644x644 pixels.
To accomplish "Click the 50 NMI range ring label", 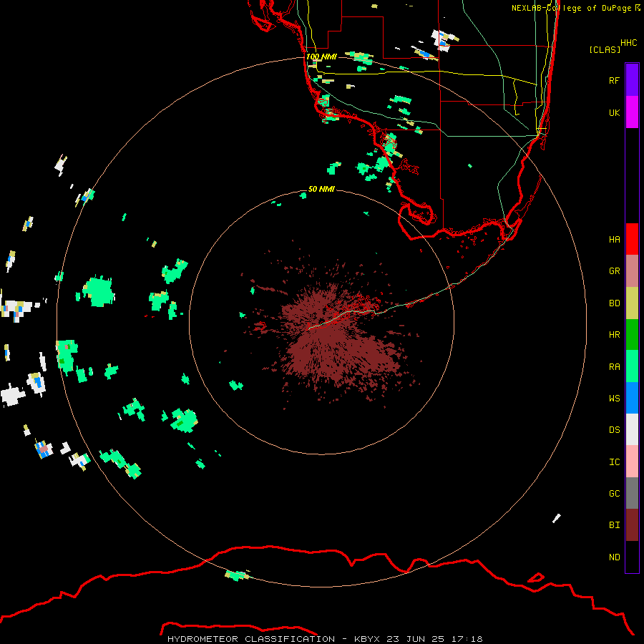I will coord(321,189).
